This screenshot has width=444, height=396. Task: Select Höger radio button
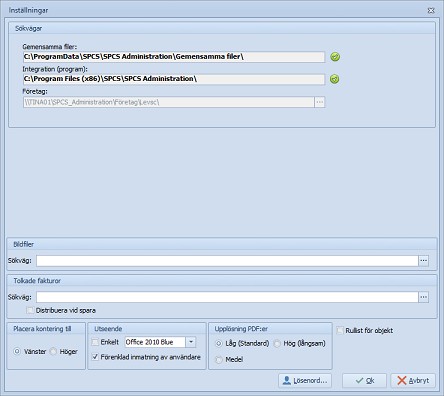[53, 351]
